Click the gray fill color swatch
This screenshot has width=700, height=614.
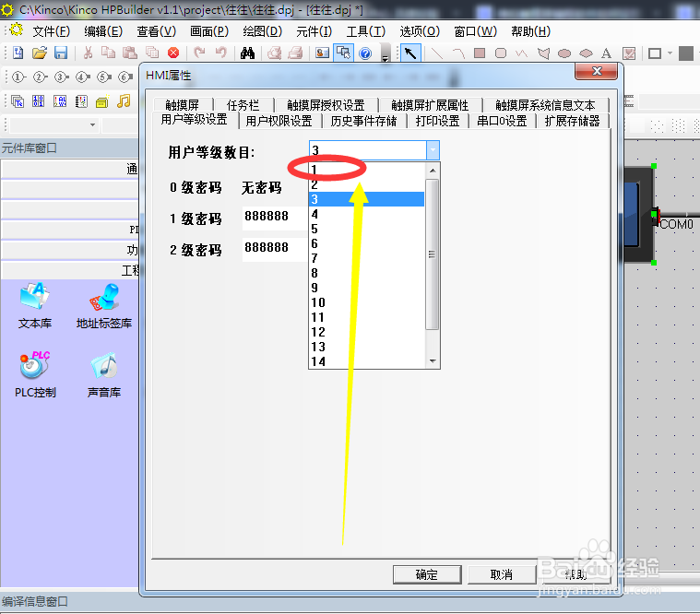[686, 53]
